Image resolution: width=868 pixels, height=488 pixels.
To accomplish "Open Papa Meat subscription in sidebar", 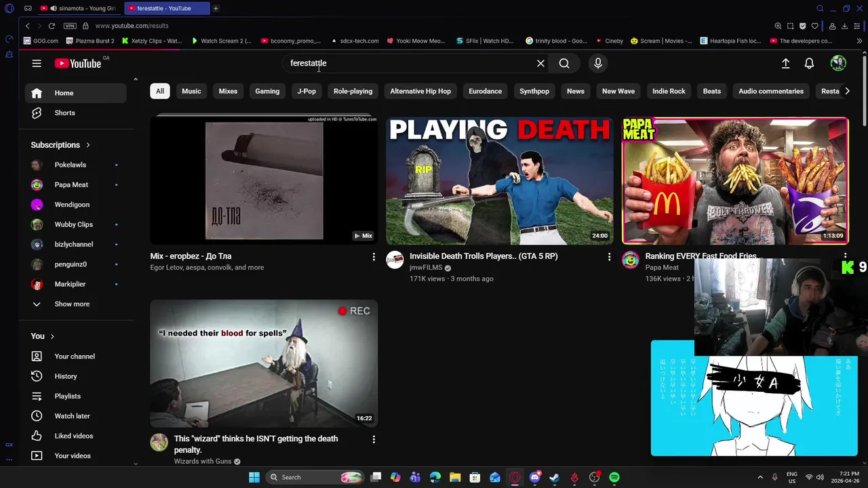I will pyautogui.click(x=75, y=184).
